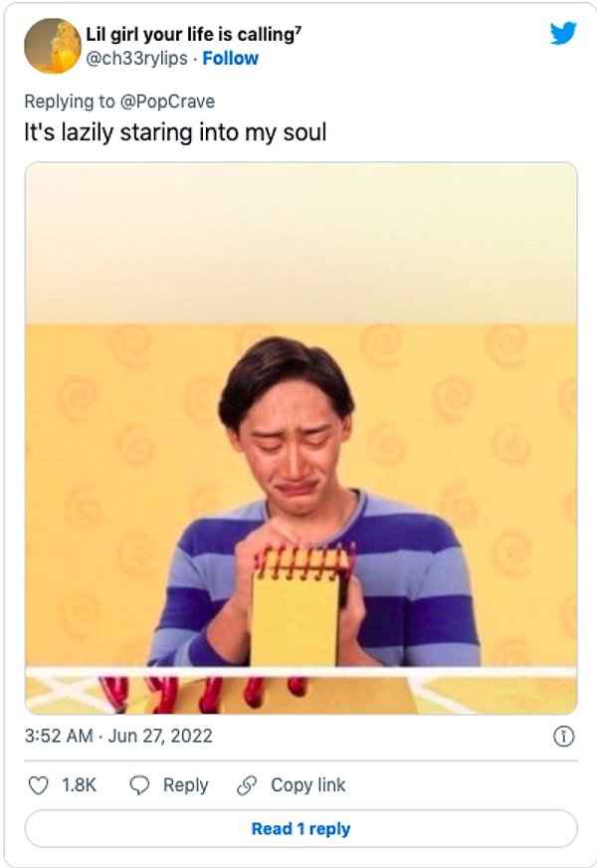This screenshot has height=868, width=597.
Task: Click the 1.8K likes count
Action: (80, 785)
